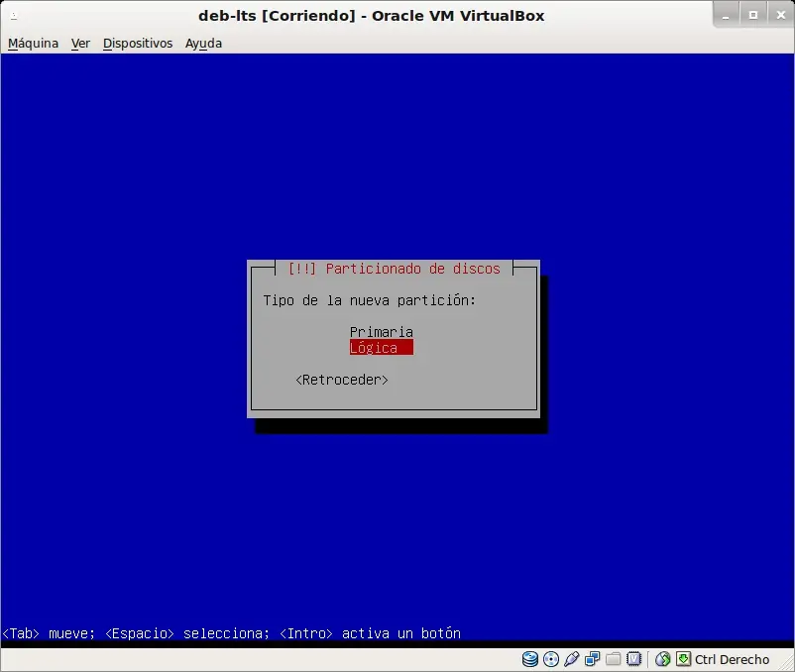
Task: Open the Ver menu
Action: tap(80, 44)
